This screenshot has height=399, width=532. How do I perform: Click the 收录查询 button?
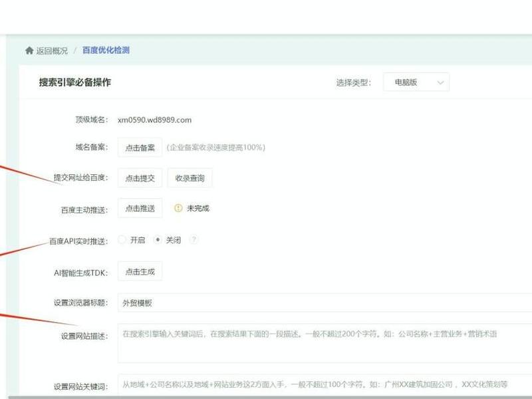pyautogui.click(x=190, y=178)
